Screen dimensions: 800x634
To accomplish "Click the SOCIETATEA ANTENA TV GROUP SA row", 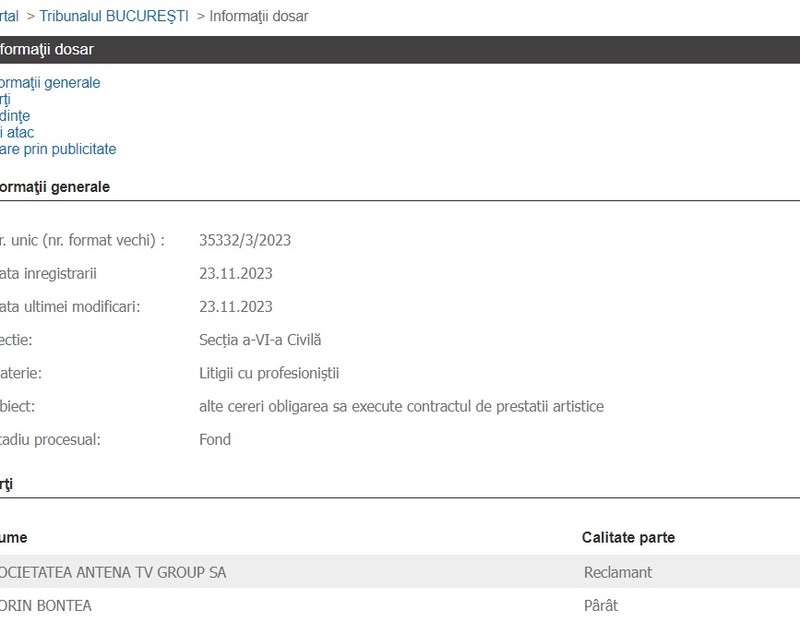I will coord(400,572).
